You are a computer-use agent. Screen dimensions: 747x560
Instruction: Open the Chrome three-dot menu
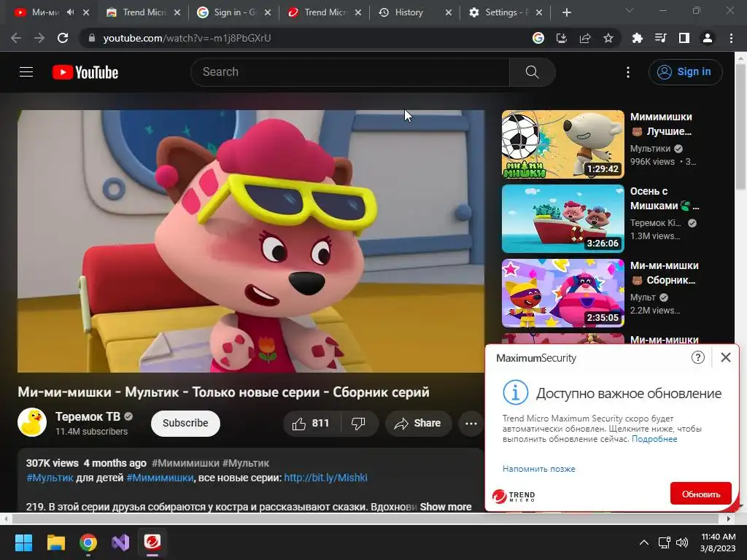[731, 38]
